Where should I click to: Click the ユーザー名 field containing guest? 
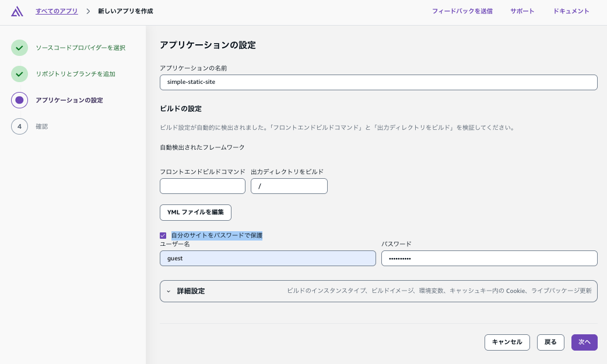tap(268, 258)
